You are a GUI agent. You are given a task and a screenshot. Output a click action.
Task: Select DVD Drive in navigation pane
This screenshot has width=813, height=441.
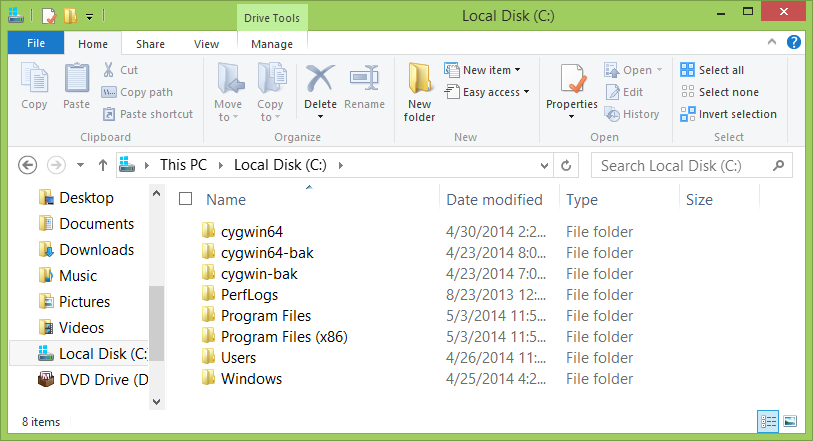click(93, 380)
